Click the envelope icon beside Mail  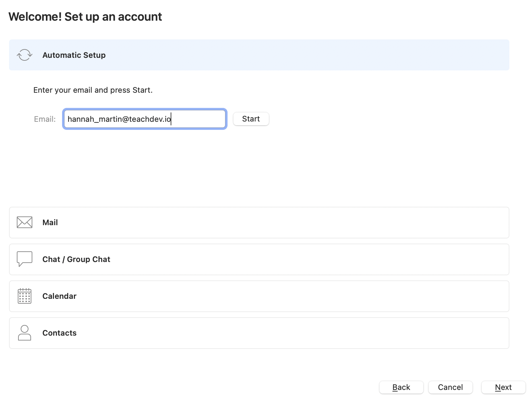[24, 222]
